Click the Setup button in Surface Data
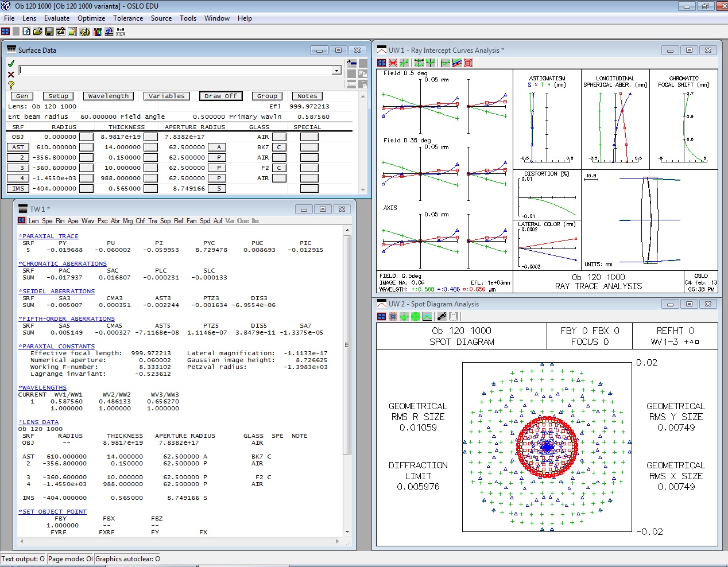This screenshot has height=567, width=728. coord(58,96)
